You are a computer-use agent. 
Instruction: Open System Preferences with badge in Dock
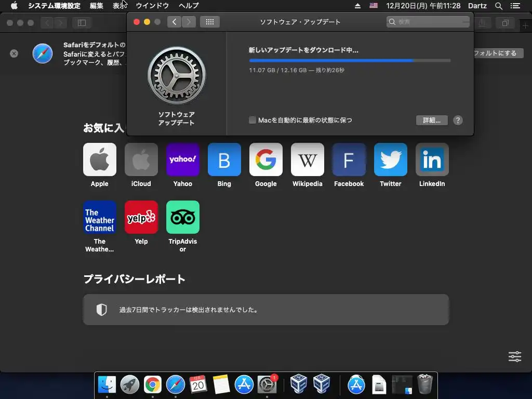(267, 385)
